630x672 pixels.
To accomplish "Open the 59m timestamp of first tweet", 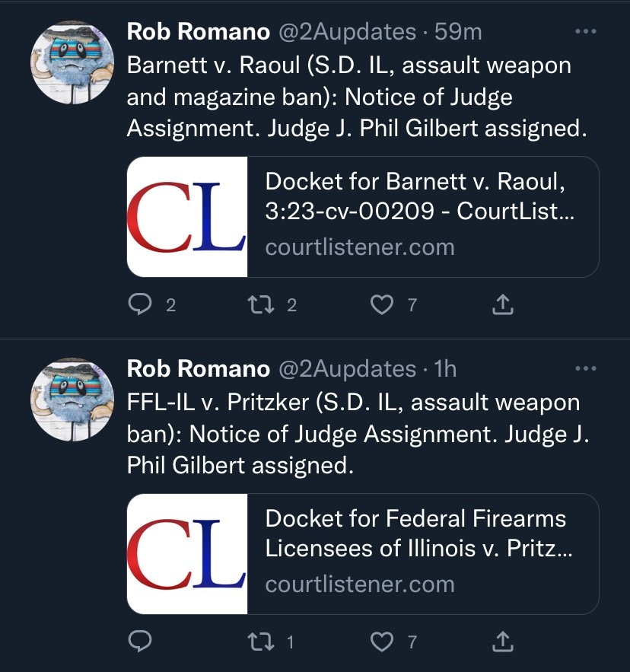I will click(458, 32).
